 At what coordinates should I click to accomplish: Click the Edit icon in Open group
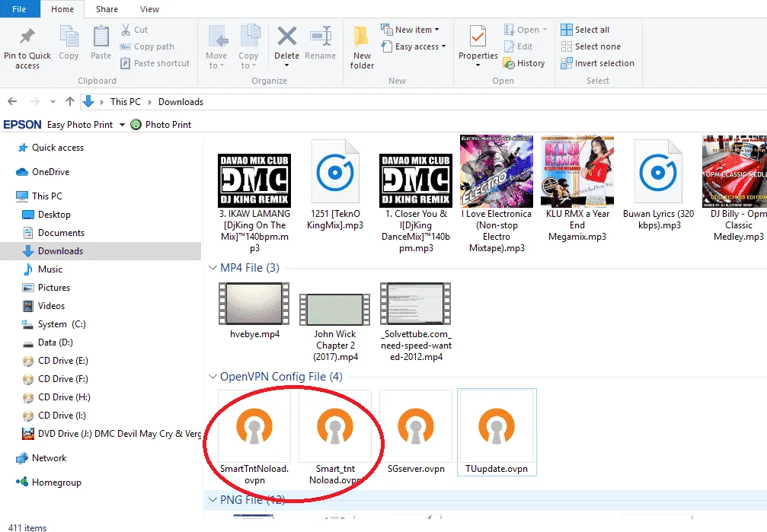tap(510, 46)
